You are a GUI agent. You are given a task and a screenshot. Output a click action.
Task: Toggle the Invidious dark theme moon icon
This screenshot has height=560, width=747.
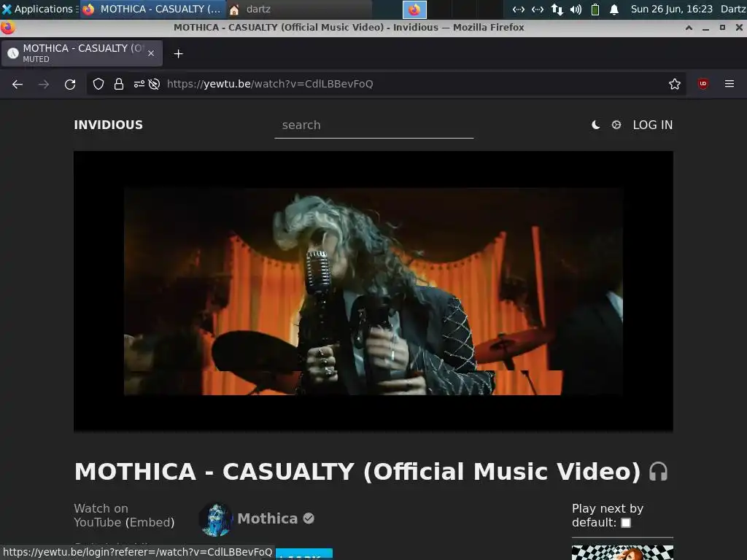coord(595,125)
